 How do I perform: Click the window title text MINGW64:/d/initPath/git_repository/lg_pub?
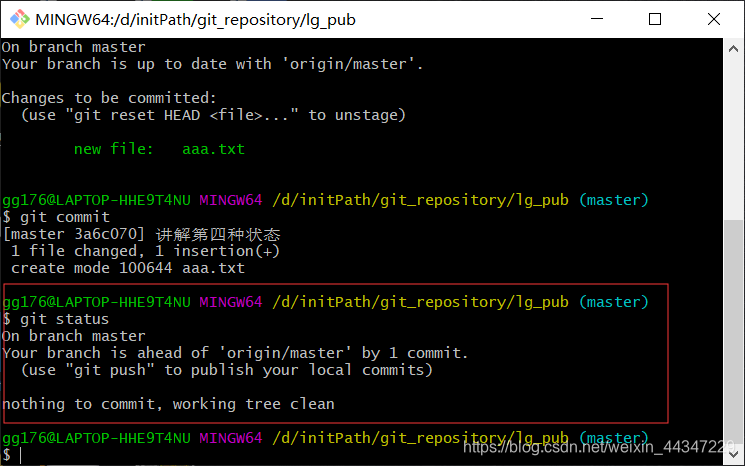[195, 19]
